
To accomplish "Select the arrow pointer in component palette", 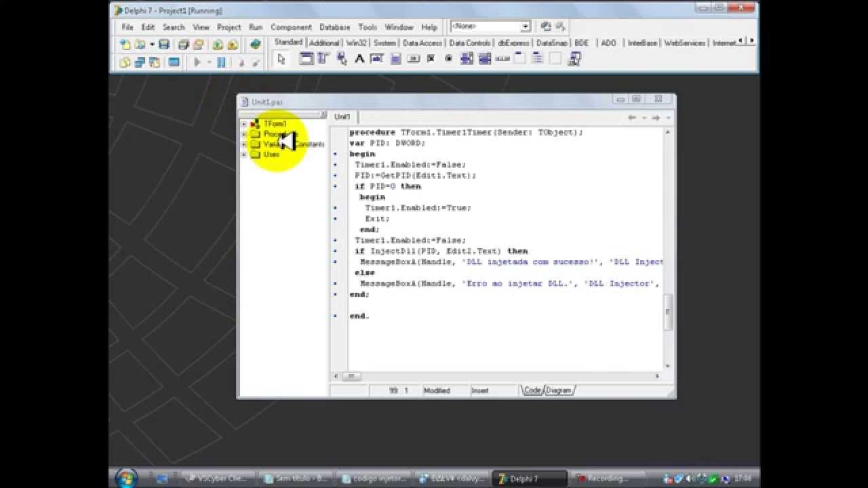I will (x=282, y=59).
